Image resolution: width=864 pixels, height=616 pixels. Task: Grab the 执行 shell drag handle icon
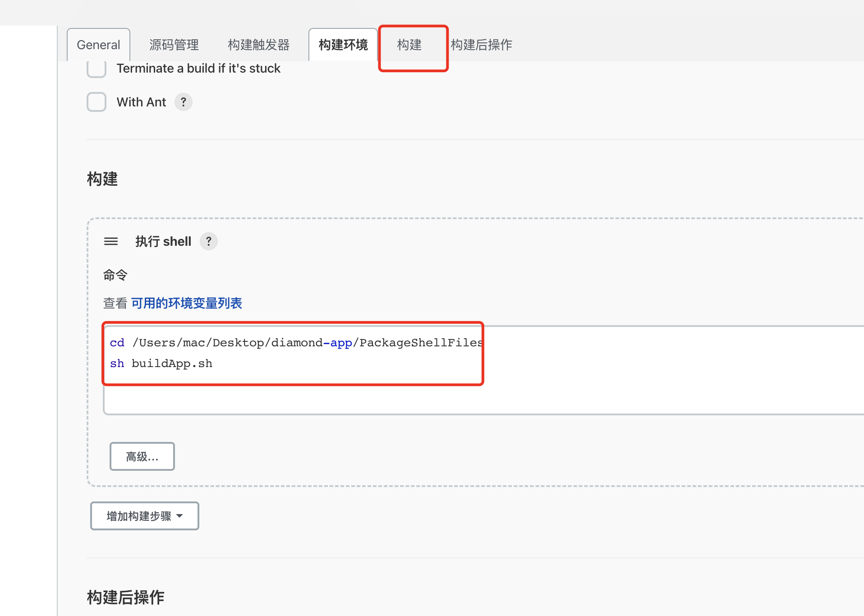(x=111, y=241)
